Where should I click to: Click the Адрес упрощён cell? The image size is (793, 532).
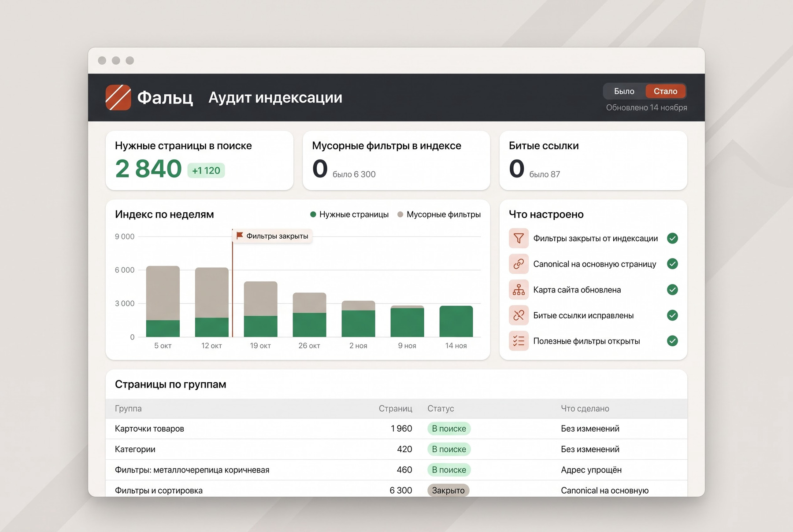point(591,470)
